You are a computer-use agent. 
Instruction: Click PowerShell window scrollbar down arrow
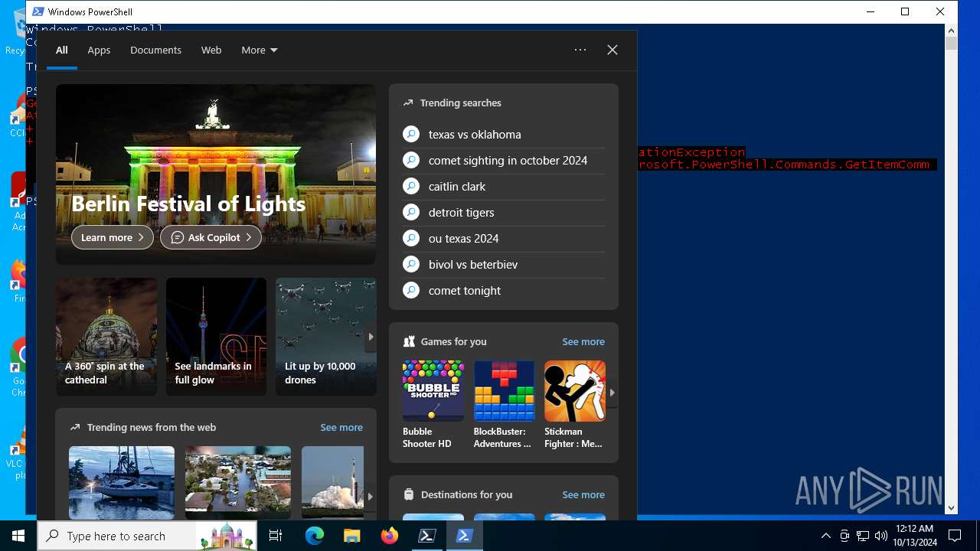point(951,507)
